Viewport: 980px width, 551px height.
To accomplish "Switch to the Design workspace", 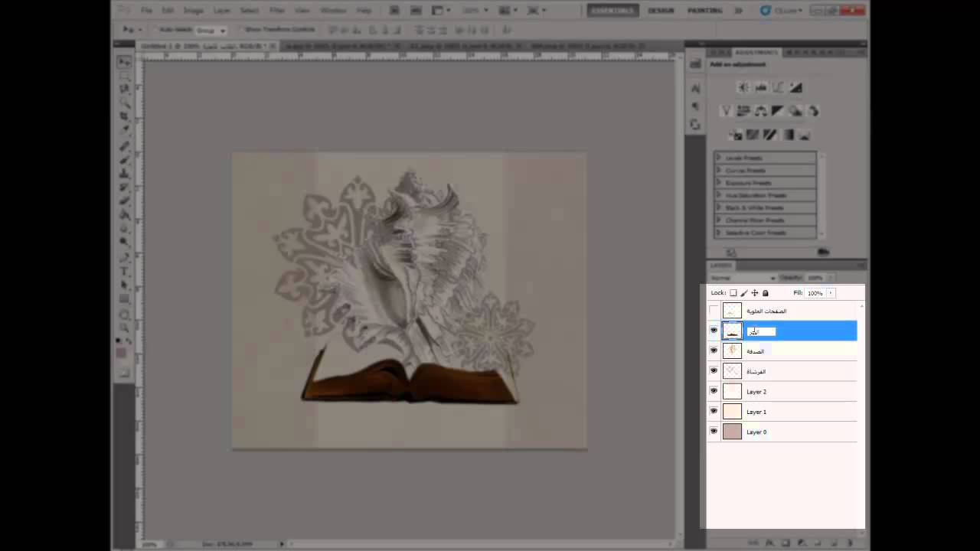I will coord(661,11).
